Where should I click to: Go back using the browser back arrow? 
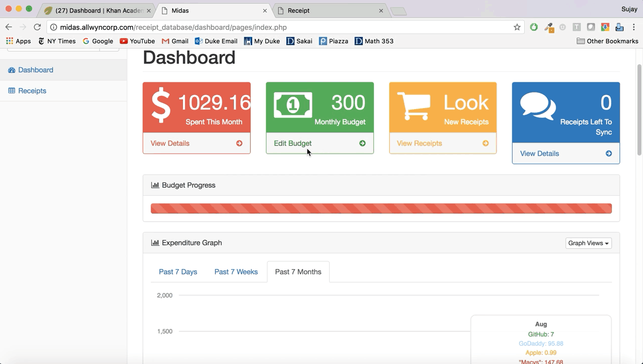(9, 27)
